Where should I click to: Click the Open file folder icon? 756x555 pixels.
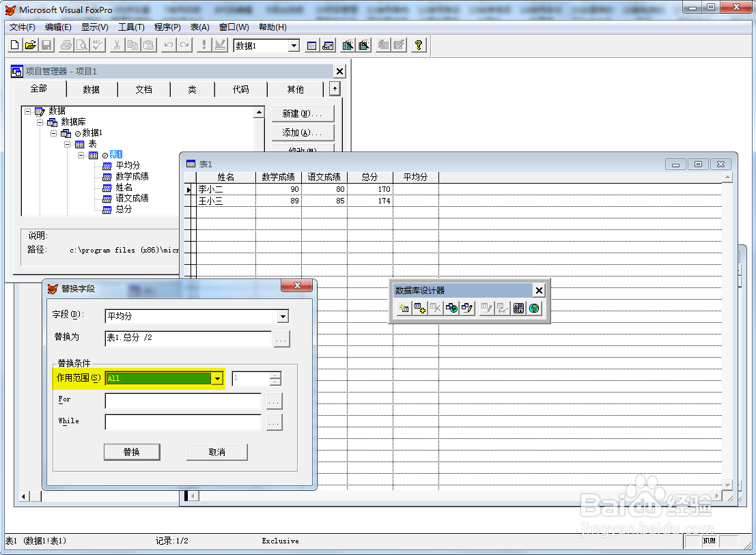tap(30, 45)
